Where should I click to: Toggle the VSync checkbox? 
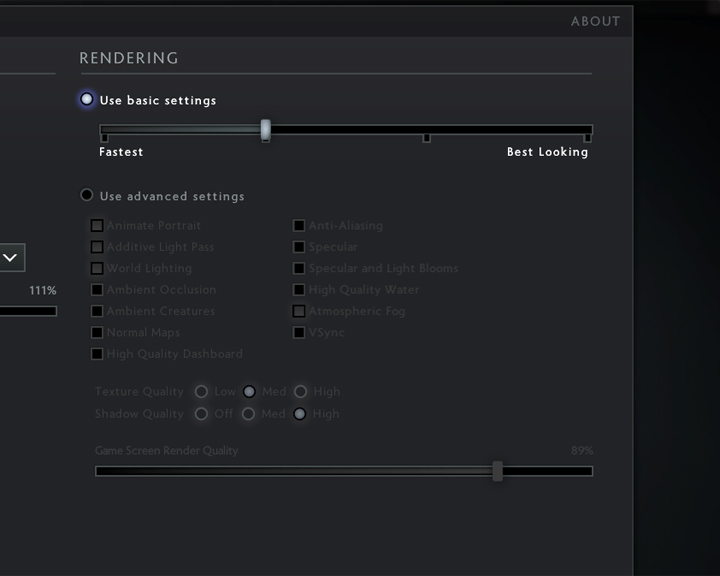click(299, 333)
